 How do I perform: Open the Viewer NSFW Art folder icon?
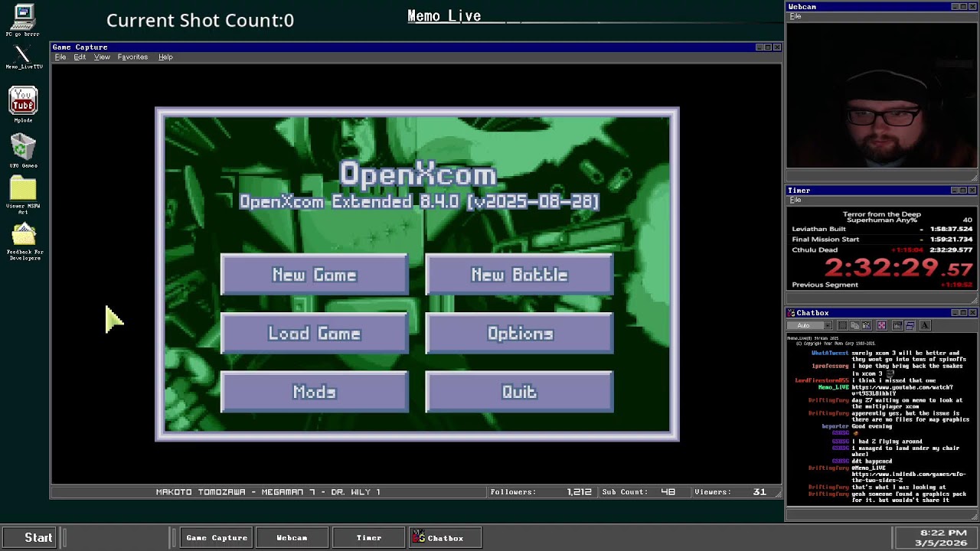point(23,195)
